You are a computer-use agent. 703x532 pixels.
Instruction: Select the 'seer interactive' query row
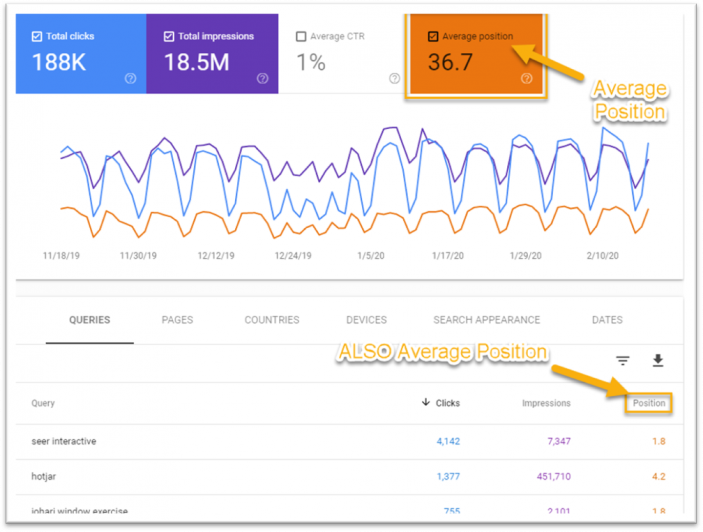[349, 441]
